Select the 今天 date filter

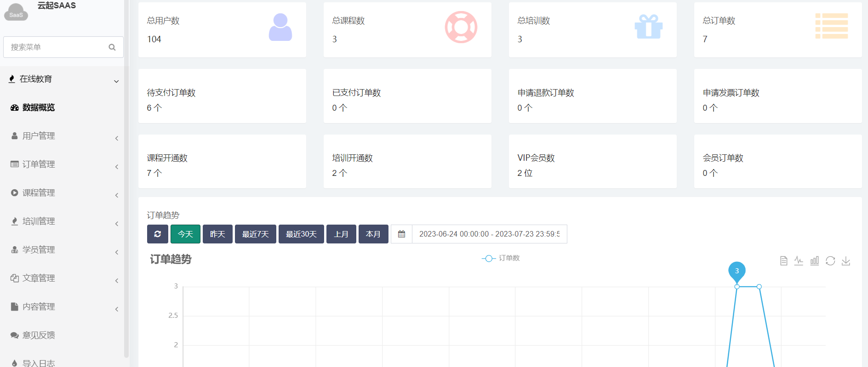185,234
